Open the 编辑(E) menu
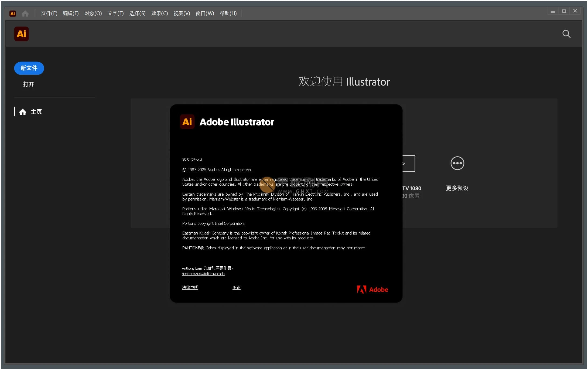This screenshot has height=370, width=588. [71, 13]
